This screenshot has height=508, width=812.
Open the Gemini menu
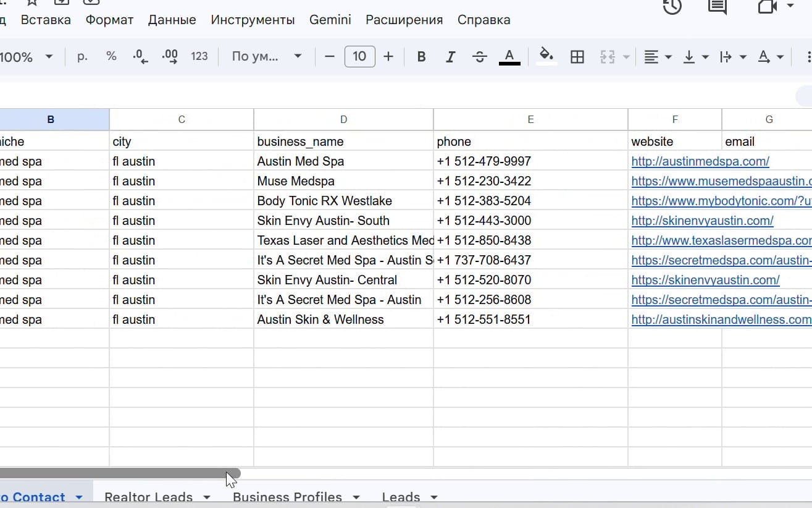pos(330,20)
